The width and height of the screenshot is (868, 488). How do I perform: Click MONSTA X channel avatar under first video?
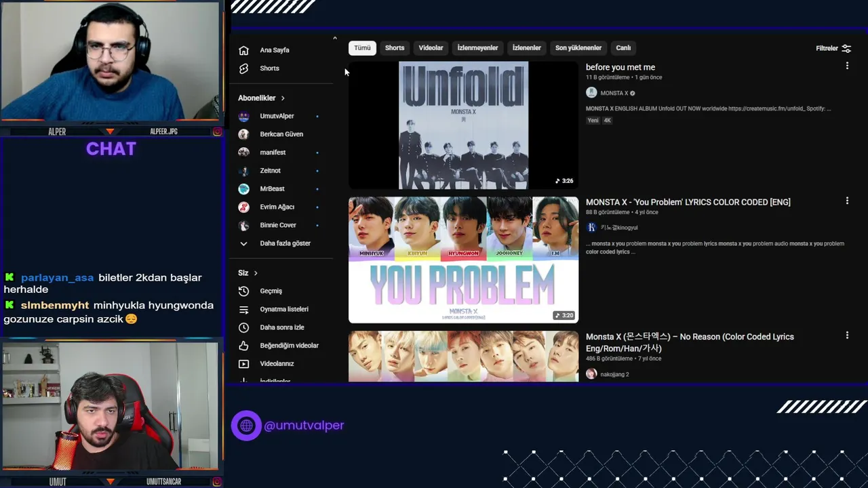591,93
